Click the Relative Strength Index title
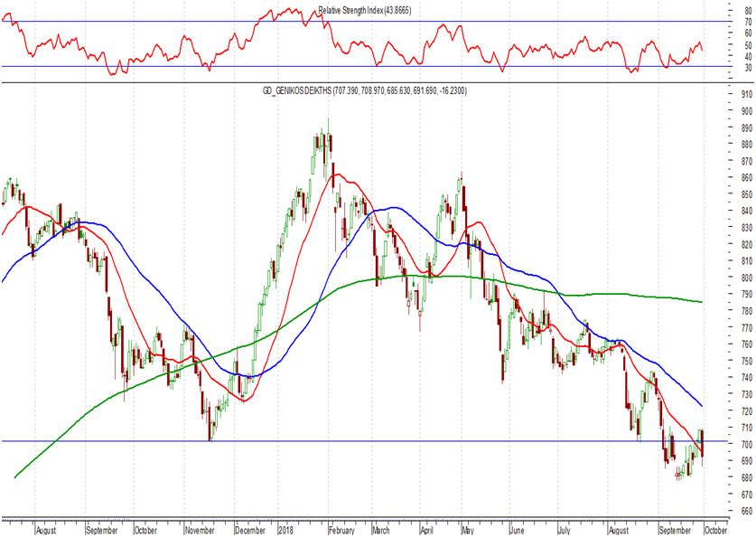This screenshot has height=537, width=756. click(x=365, y=10)
